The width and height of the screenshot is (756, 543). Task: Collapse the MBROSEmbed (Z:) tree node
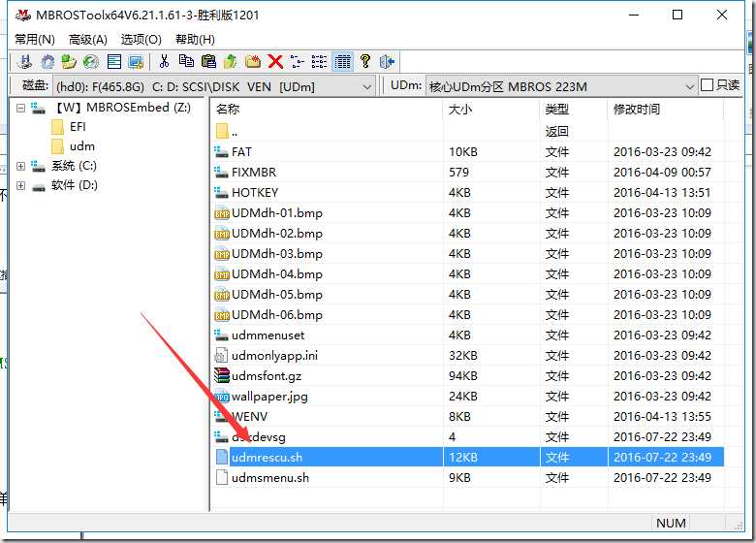(20, 108)
